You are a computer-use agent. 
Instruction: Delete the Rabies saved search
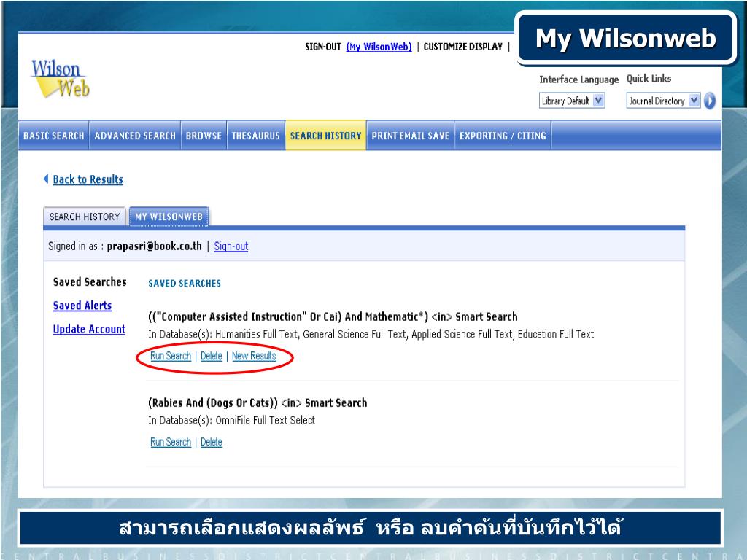[211, 443]
